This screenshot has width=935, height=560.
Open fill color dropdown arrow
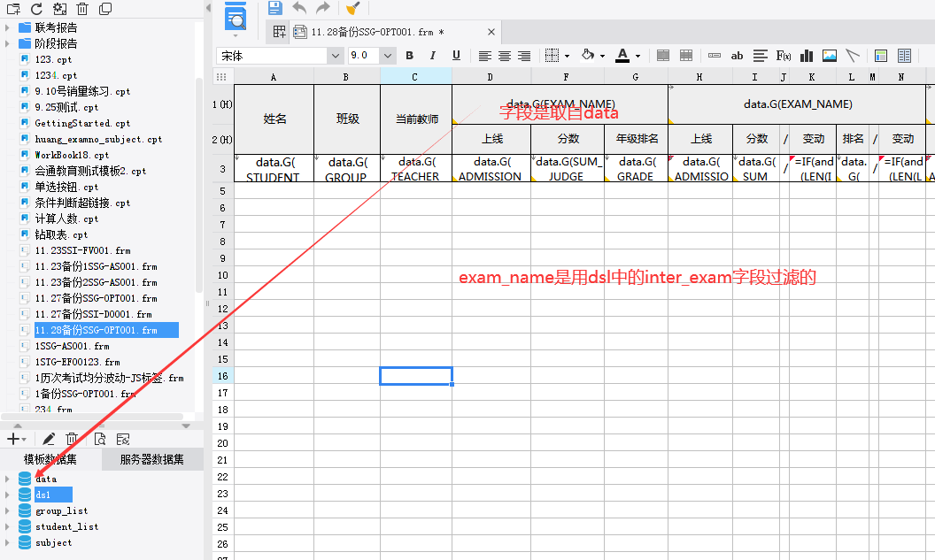[602, 56]
